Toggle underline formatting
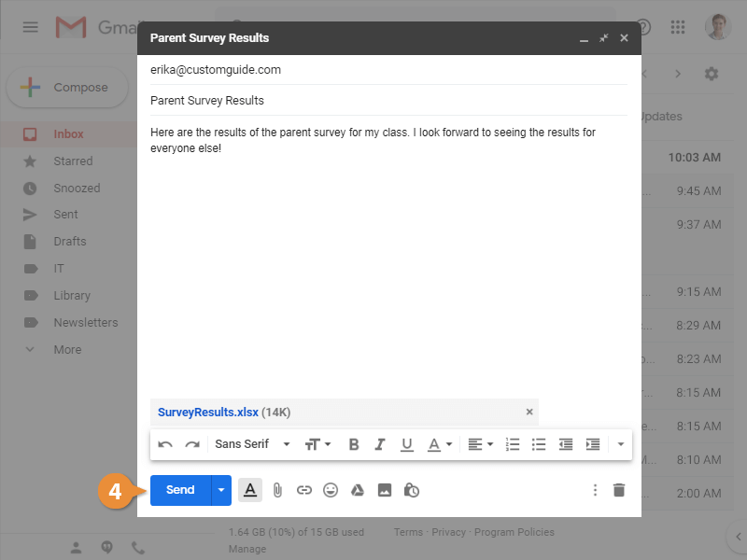747x560 pixels. (x=406, y=444)
